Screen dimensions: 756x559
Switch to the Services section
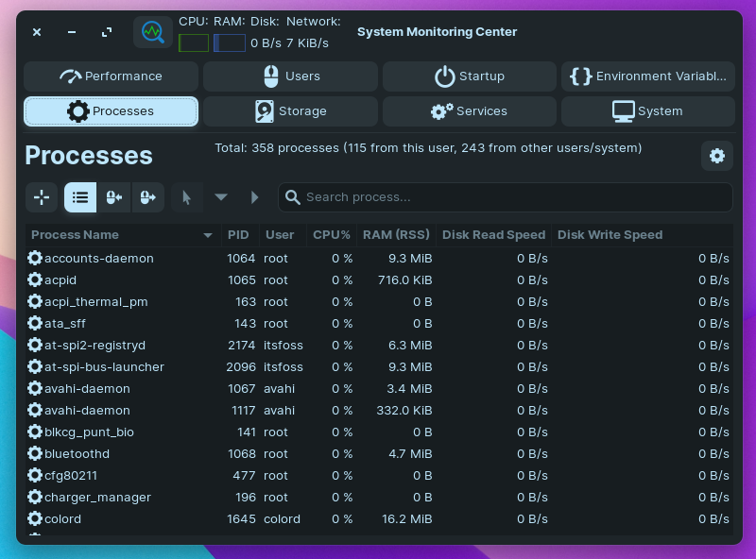[469, 110]
